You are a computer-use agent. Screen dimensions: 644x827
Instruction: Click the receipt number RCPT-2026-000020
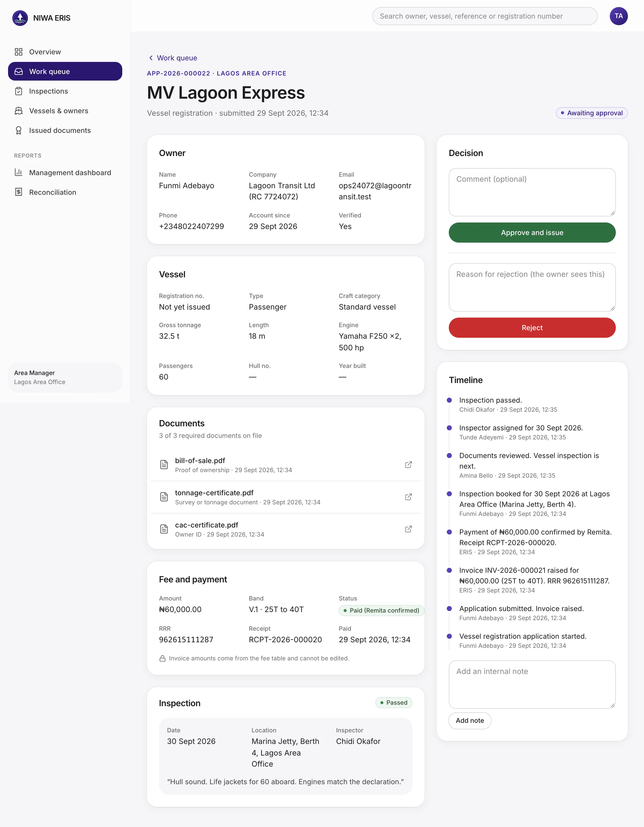(285, 640)
